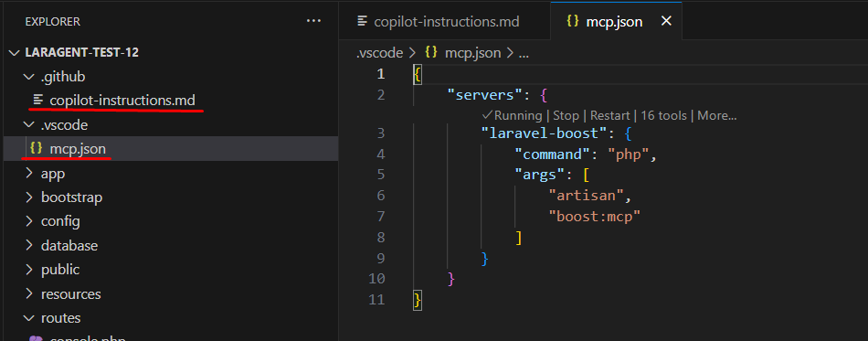Open copilot-instructions.md in the Explorer tree

pos(122,101)
